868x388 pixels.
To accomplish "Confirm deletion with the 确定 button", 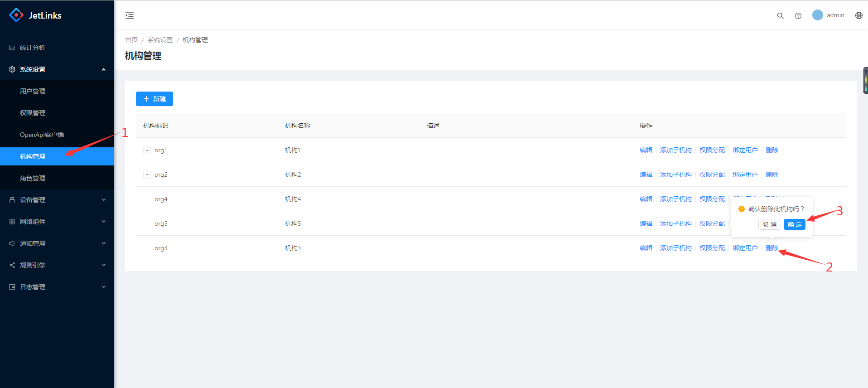I will [794, 224].
